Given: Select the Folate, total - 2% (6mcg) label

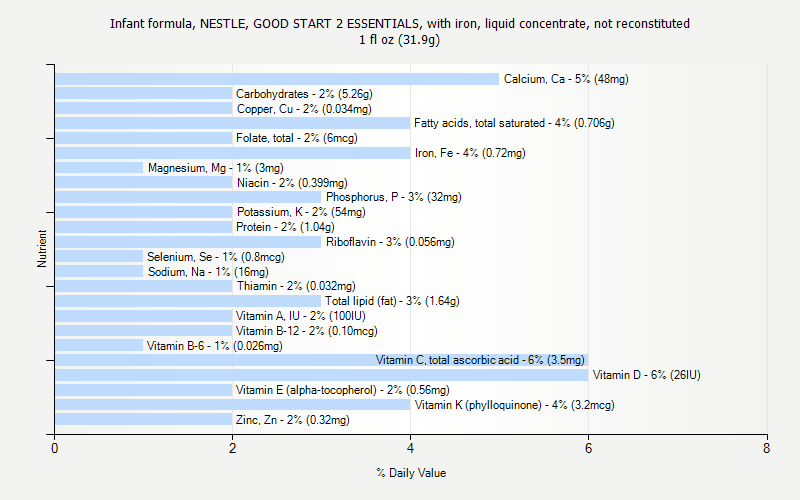Looking at the screenshot, I should pos(297,138).
